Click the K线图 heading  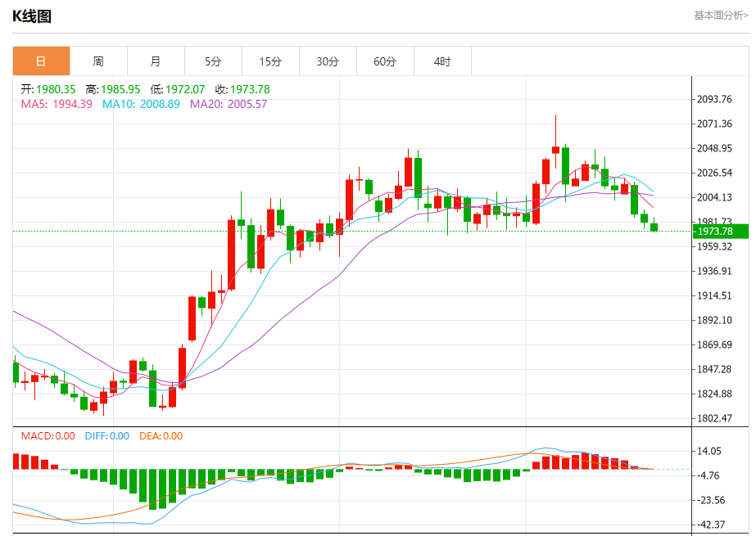click(x=32, y=16)
